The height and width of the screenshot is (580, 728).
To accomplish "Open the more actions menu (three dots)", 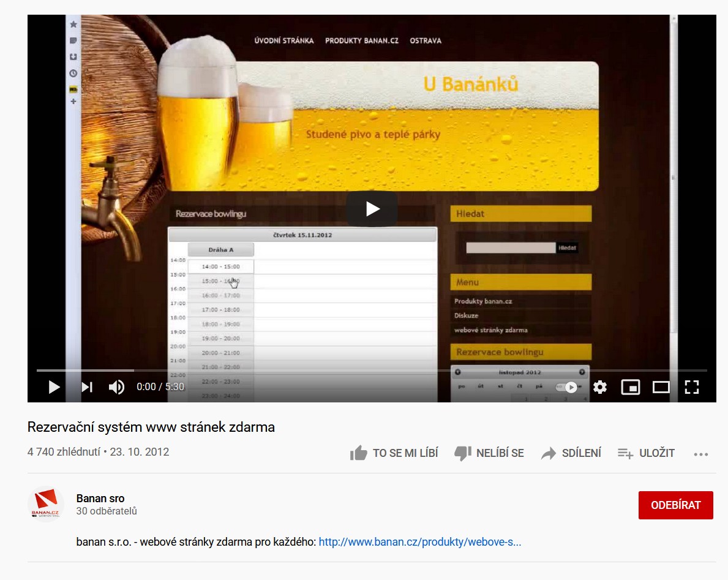I will tap(699, 453).
